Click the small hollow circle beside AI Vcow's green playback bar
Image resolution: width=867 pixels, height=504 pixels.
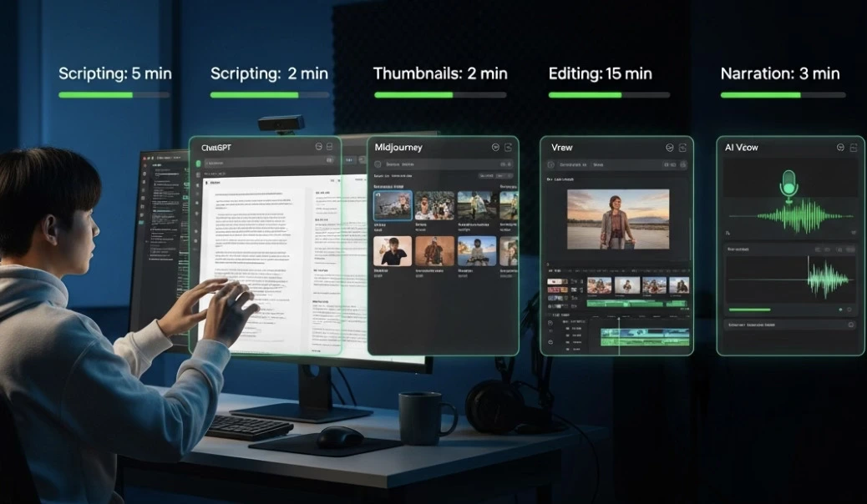pyautogui.click(x=849, y=310)
